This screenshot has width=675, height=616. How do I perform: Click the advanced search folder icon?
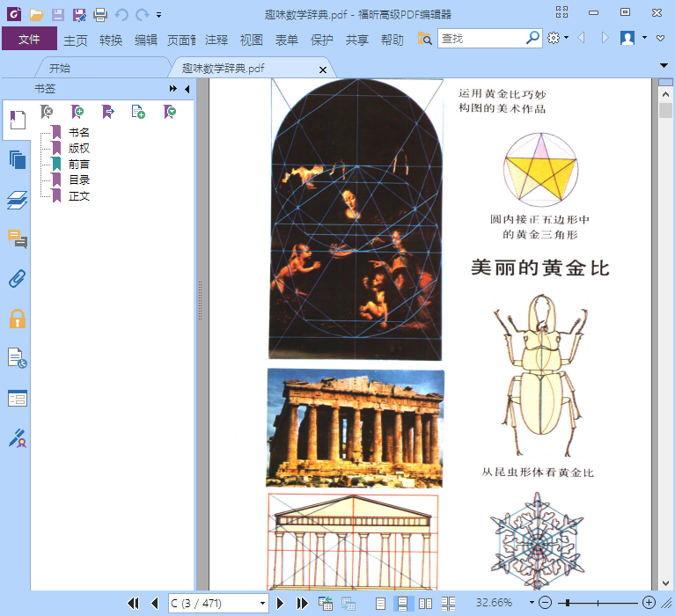click(x=424, y=39)
